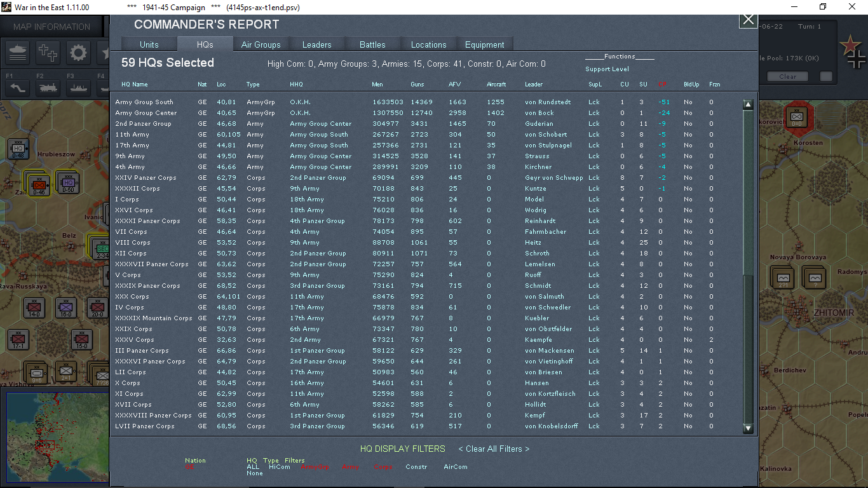
Task: Sort the list by Guns column
Action: pyautogui.click(x=417, y=85)
